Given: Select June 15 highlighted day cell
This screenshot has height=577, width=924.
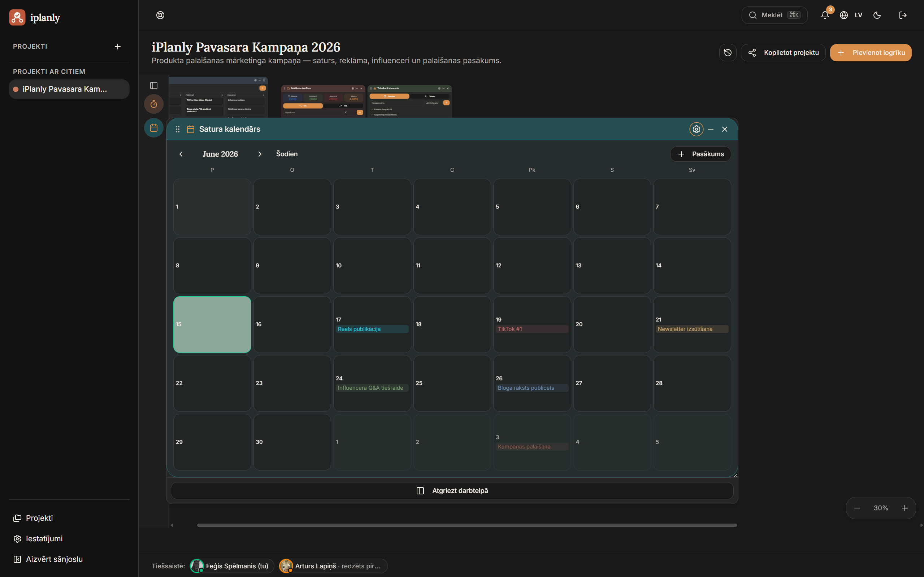Looking at the screenshot, I should coord(212,324).
